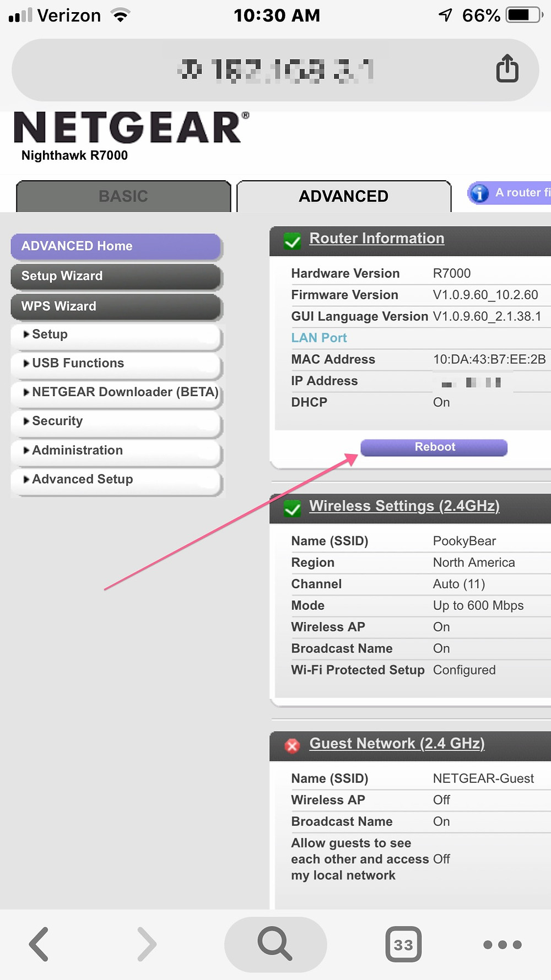
Task: Tap the LAN Port heading
Action: pos(319,338)
